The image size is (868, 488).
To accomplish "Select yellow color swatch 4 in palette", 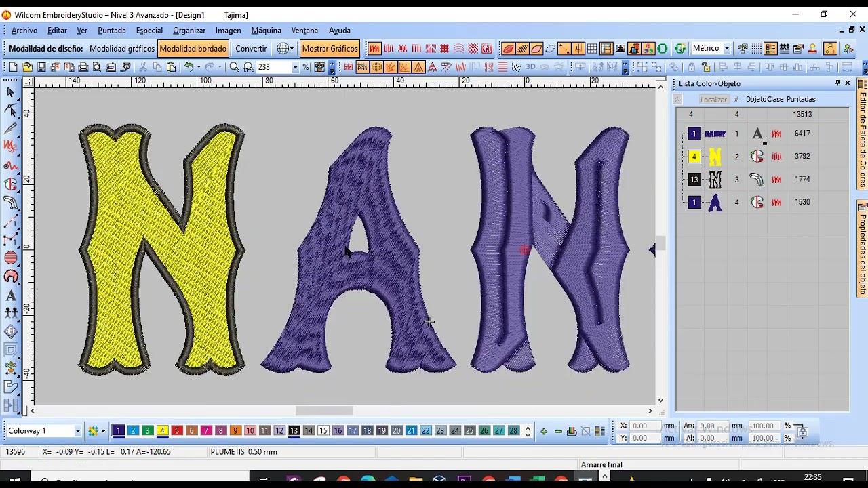I will [162, 431].
